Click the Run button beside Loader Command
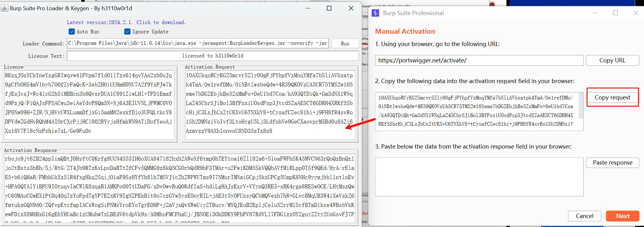The width and height of the screenshot is (644, 227). click(x=345, y=44)
